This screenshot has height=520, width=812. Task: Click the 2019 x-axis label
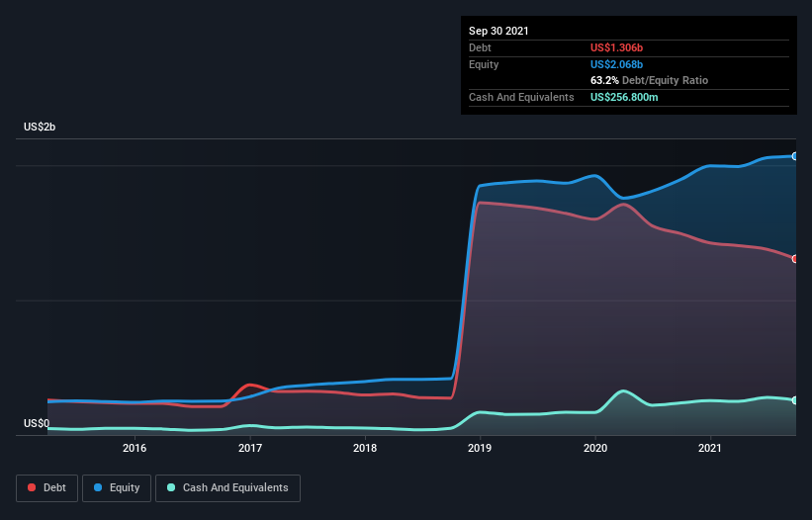pos(480,448)
